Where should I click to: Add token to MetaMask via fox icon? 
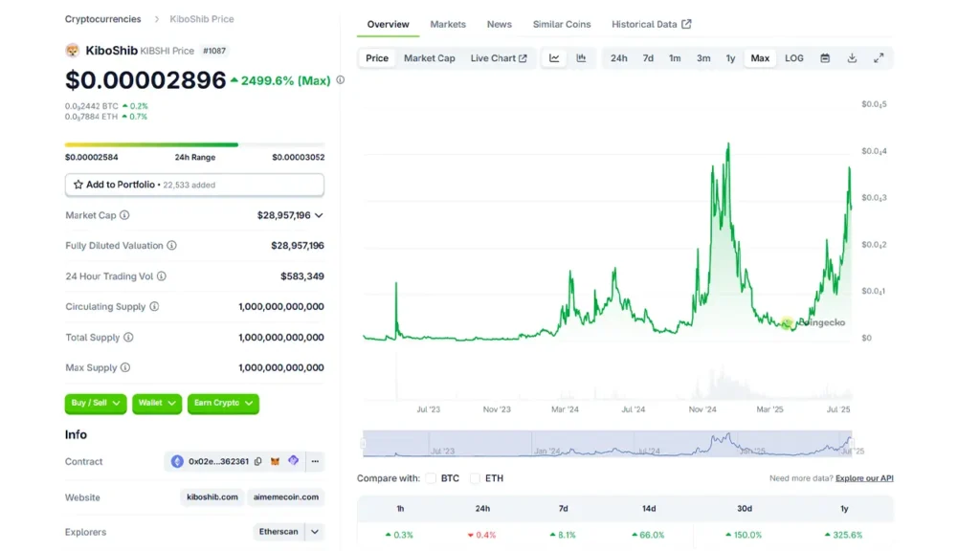click(275, 462)
